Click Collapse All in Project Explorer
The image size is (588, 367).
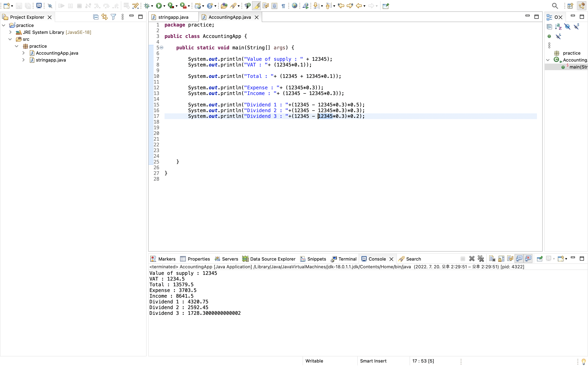tap(96, 17)
